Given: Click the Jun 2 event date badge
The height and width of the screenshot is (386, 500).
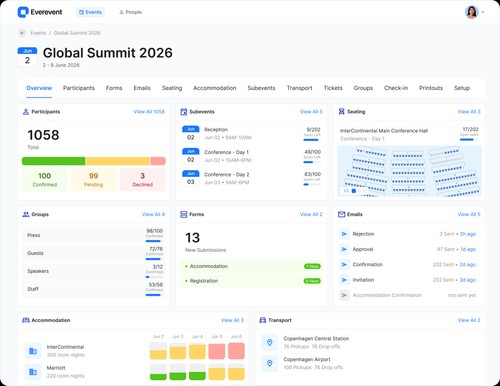Looking at the screenshot, I should coord(27,57).
